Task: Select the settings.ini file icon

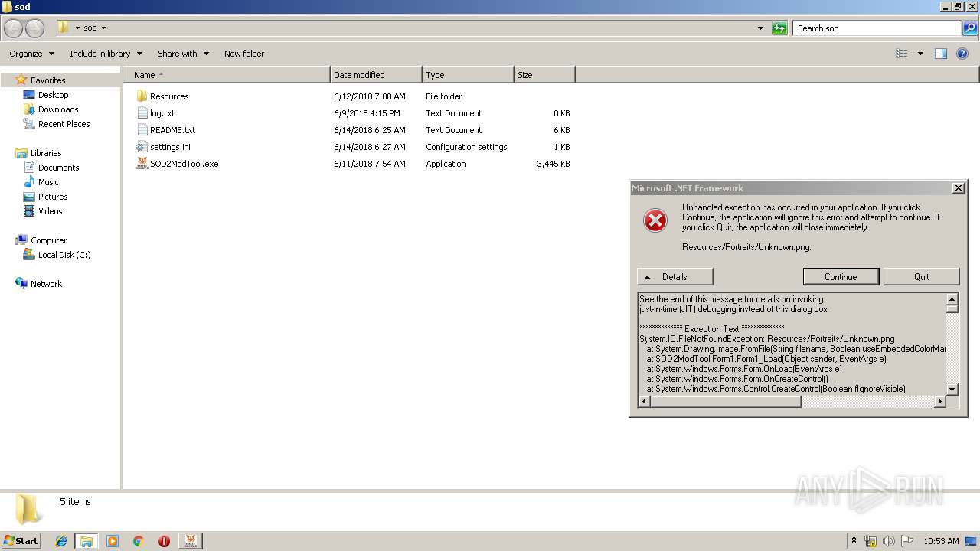Action: pos(142,147)
